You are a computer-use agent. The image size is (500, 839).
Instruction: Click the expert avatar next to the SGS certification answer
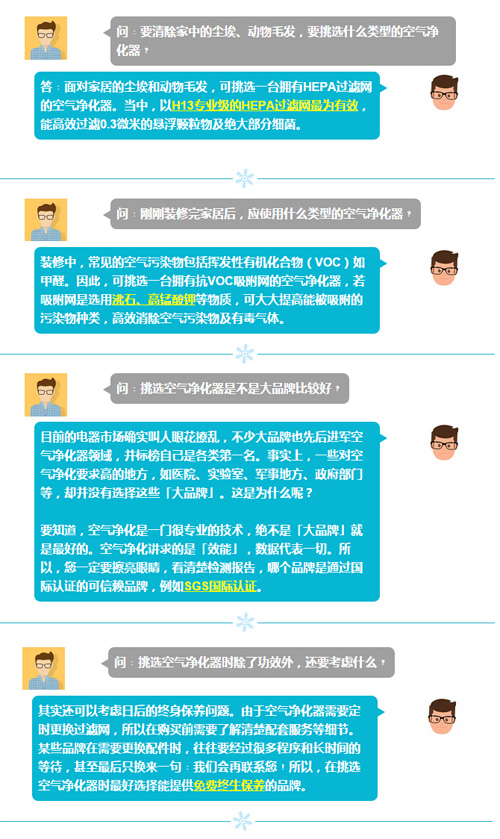pos(444,443)
